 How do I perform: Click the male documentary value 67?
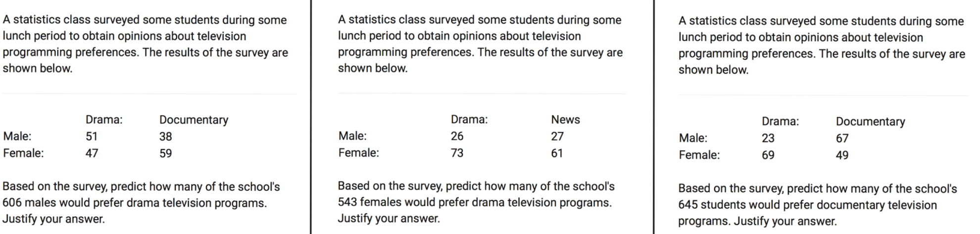click(x=842, y=138)
